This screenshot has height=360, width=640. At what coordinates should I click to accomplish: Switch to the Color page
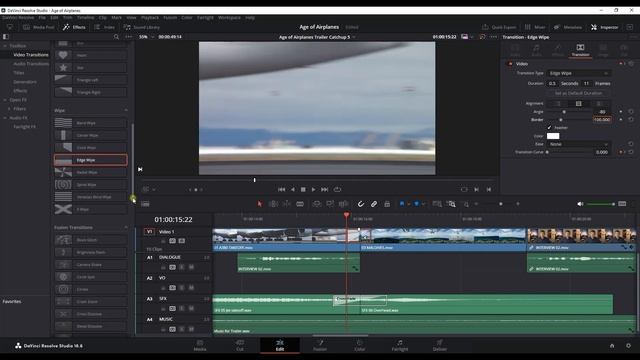click(360, 345)
